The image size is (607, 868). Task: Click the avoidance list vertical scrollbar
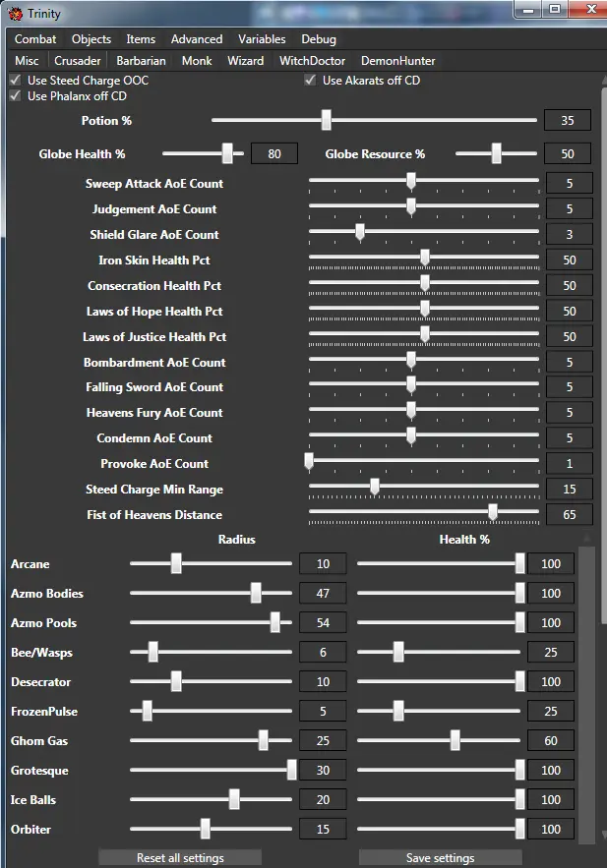pos(586,688)
